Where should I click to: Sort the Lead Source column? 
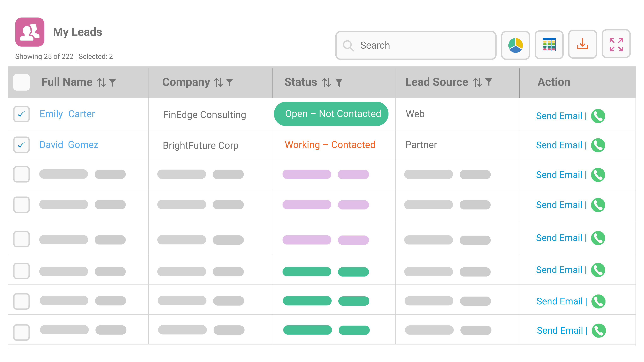tap(477, 82)
